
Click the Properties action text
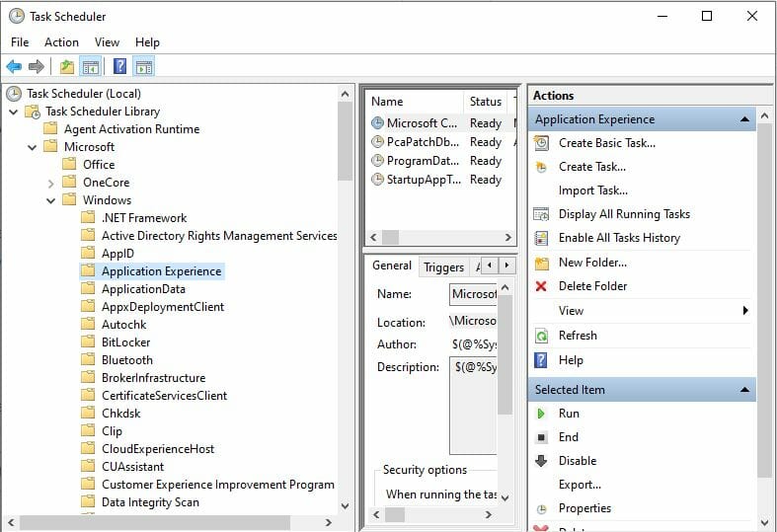click(x=584, y=508)
